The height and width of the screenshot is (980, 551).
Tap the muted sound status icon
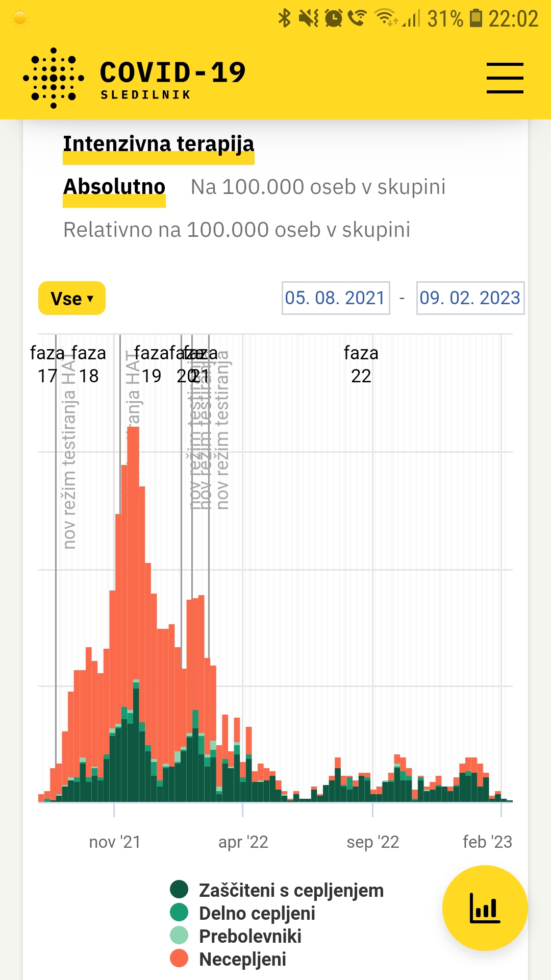309,18
